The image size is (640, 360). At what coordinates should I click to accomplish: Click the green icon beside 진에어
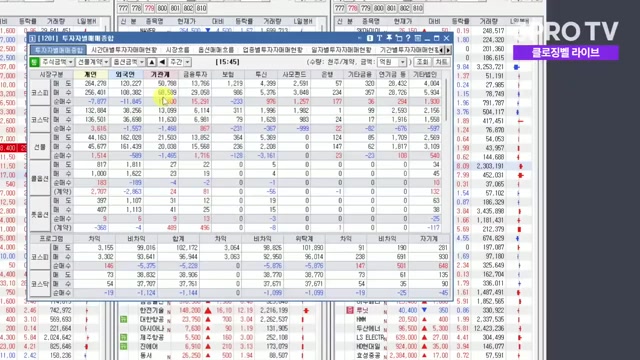pos(124,346)
